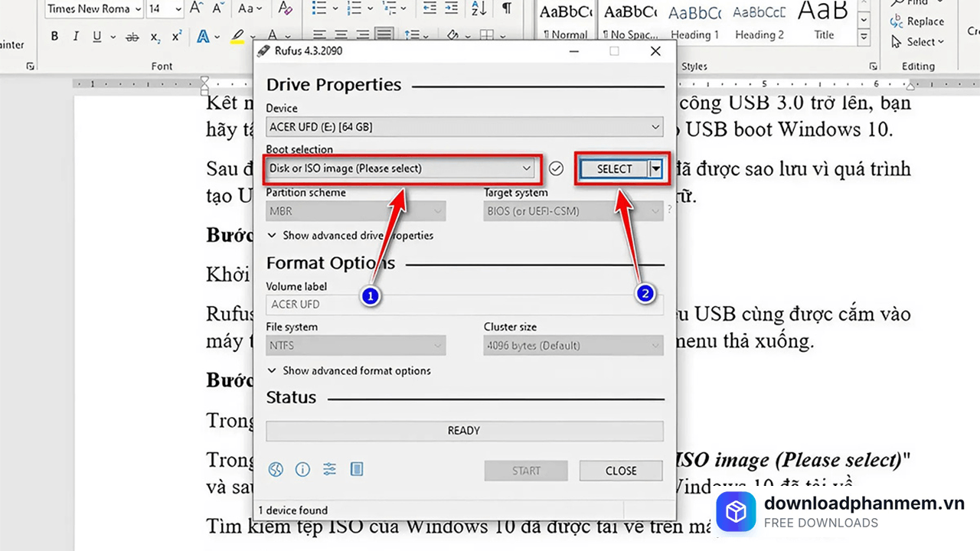Apply the Heading 2 style
This screenshot has width=980, height=551.
point(759,21)
